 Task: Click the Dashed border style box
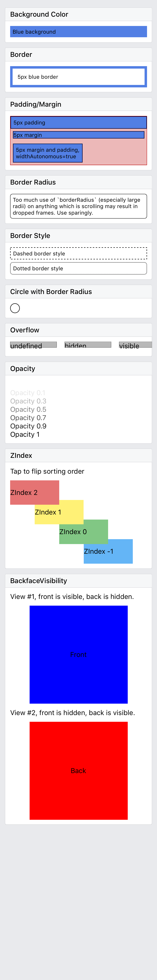click(78, 253)
